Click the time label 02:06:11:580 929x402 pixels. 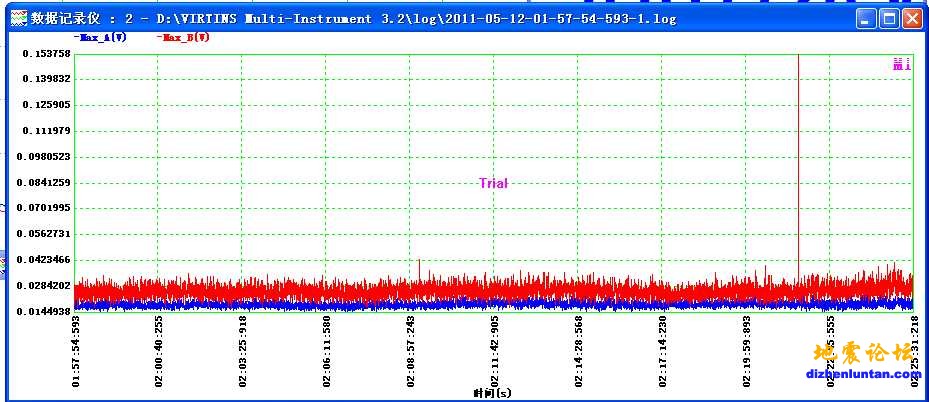327,350
